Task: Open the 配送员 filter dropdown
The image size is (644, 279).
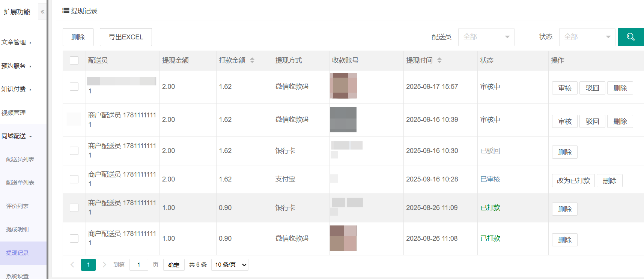Action: pyautogui.click(x=486, y=37)
